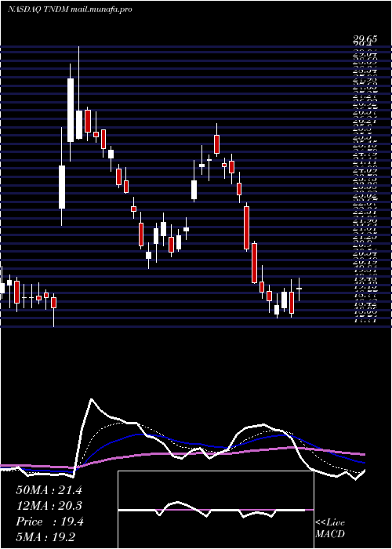Click the NASDAQ TNDM mail.munafa.pro title text
Viewport: 392px width, 549px height.
click(70, 9)
